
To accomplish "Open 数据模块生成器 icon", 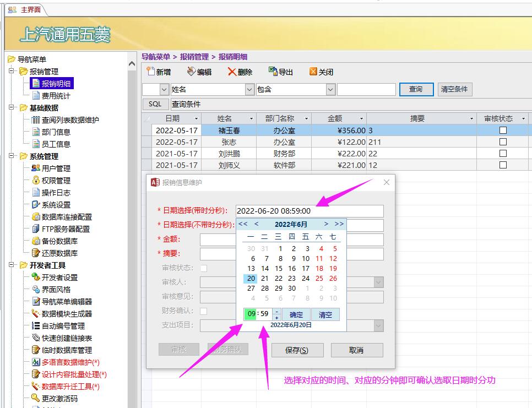I will click(36, 314).
